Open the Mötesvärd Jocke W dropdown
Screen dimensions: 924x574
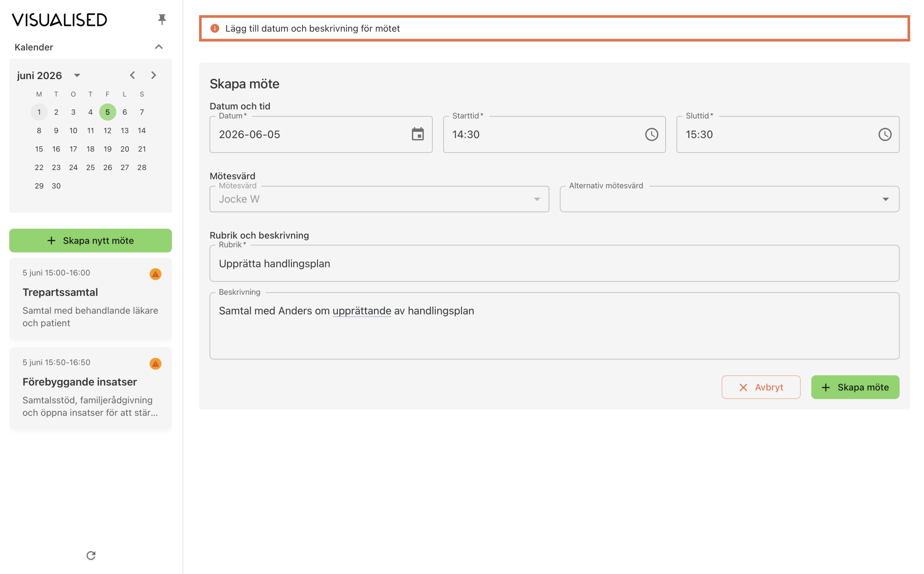click(x=379, y=199)
